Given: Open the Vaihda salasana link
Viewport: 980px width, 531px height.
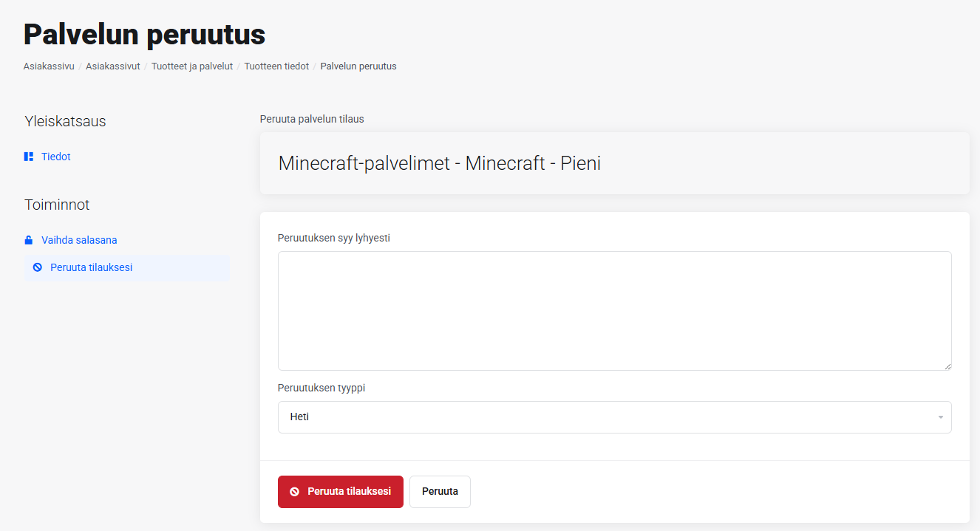Looking at the screenshot, I should [79, 240].
